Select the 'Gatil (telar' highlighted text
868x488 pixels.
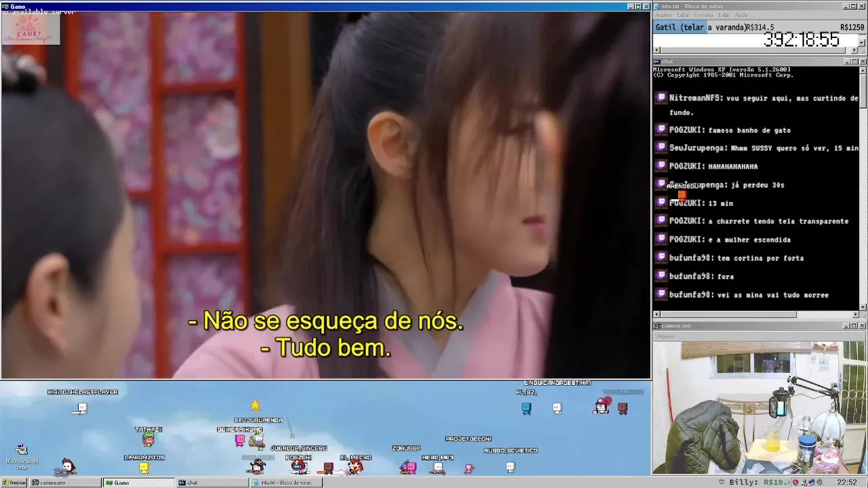click(679, 27)
